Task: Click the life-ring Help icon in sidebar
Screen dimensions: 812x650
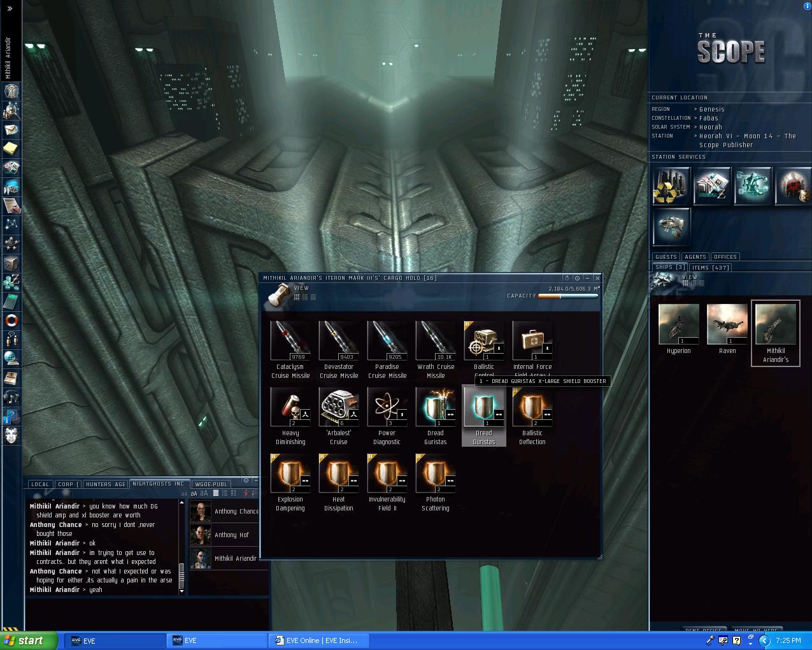Action: [x=11, y=321]
